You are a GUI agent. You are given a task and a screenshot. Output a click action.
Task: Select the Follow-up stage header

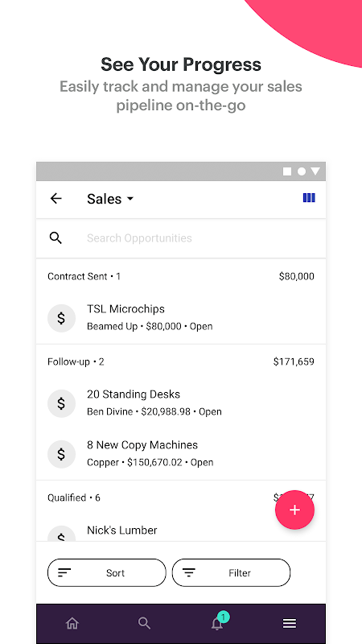click(x=181, y=361)
